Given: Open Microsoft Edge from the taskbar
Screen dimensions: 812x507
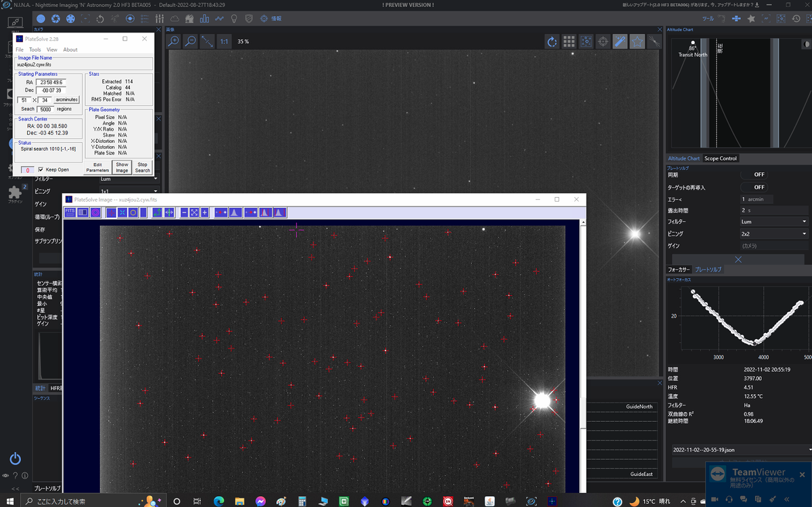Looking at the screenshot, I should 218,501.
